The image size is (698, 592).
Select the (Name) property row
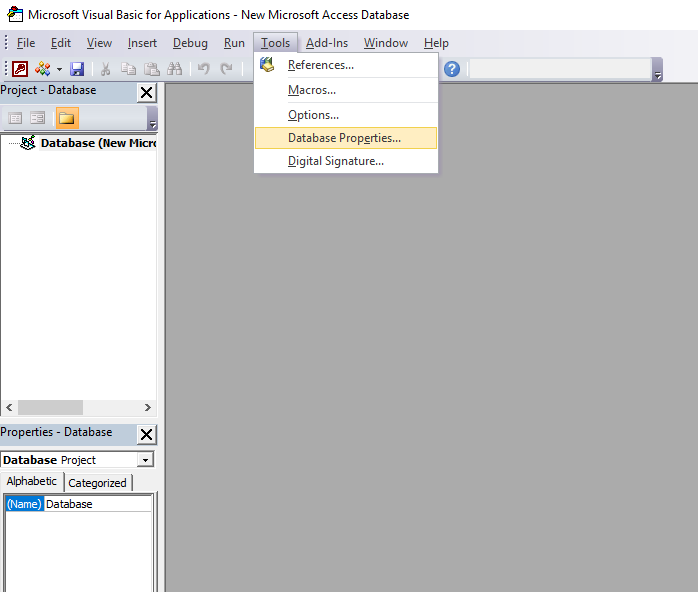[x=78, y=504]
